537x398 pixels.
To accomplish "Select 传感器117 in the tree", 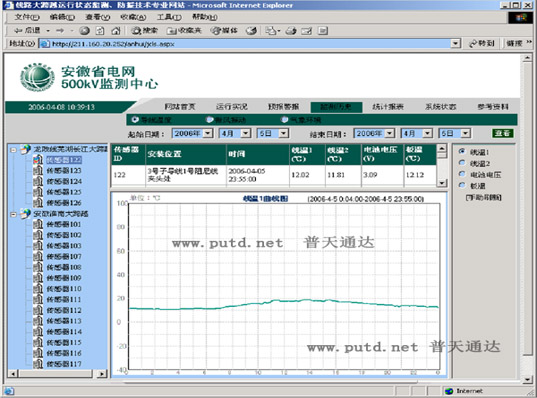I will 64,364.
